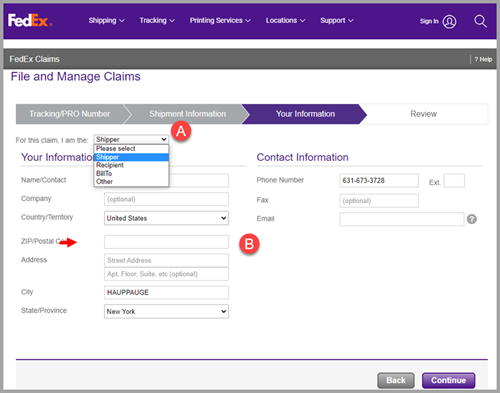500x393 pixels.
Task: Open the Tracking menu
Action: [157, 21]
